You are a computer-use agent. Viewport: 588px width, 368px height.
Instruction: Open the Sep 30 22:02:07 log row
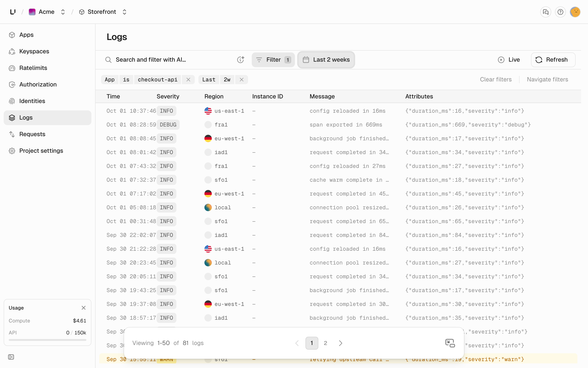pyautogui.click(x=338, y=235)
